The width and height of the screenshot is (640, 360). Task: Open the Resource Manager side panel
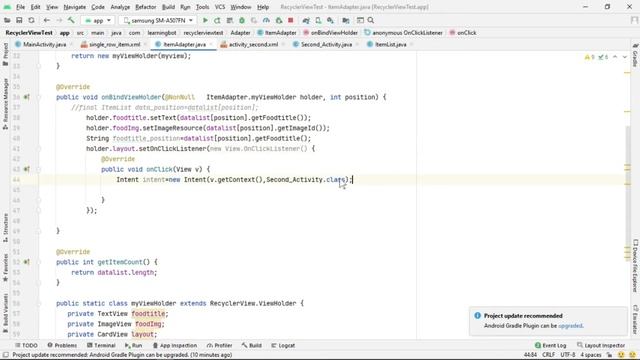[x=5, y=104]
